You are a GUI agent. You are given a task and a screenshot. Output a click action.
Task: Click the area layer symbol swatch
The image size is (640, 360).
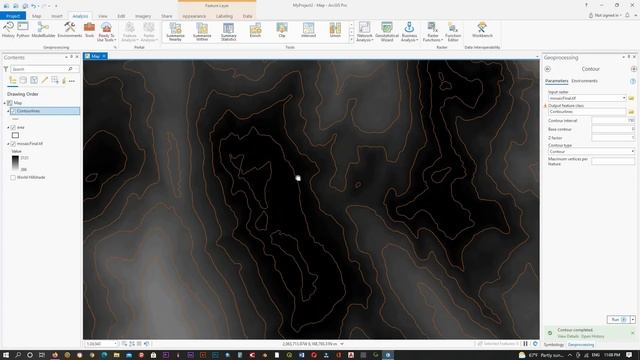[15, 136]
